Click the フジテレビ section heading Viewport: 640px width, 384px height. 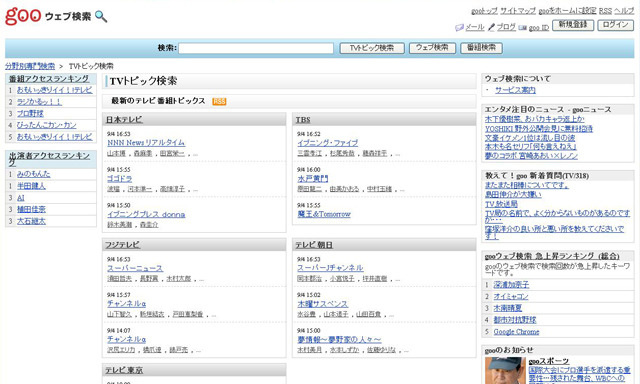point(122,245)
